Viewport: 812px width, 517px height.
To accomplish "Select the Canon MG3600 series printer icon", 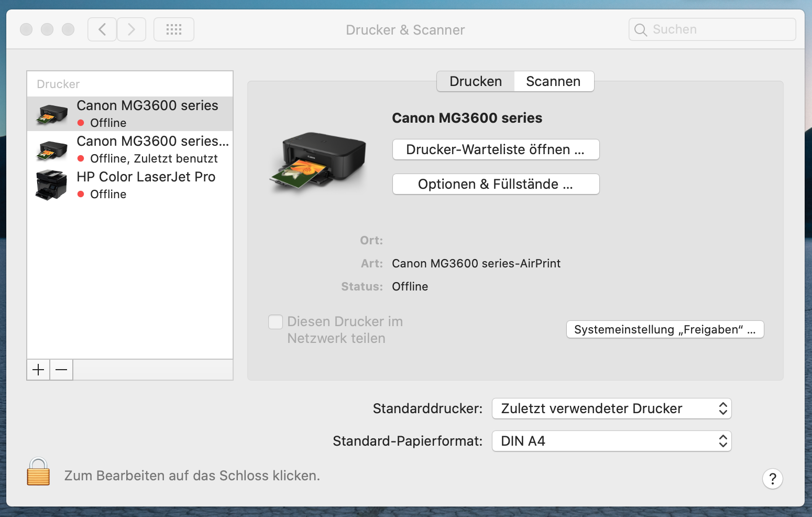I will click(x=50, y=113).
